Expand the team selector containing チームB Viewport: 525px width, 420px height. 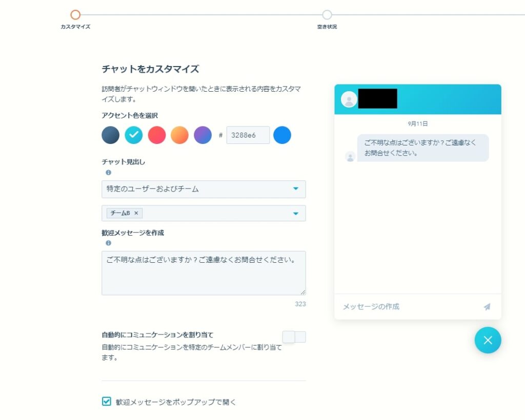(204, 213)
